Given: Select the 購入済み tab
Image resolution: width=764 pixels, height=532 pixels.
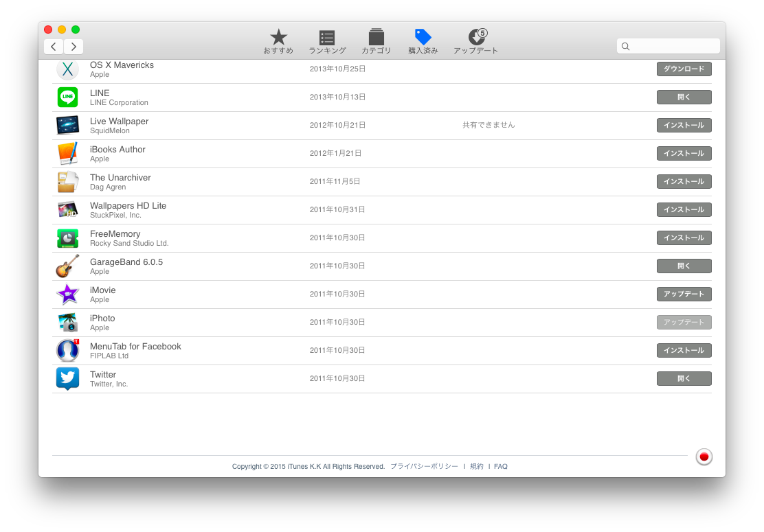Looking at the screenshot, I should (x=423, y=41).
